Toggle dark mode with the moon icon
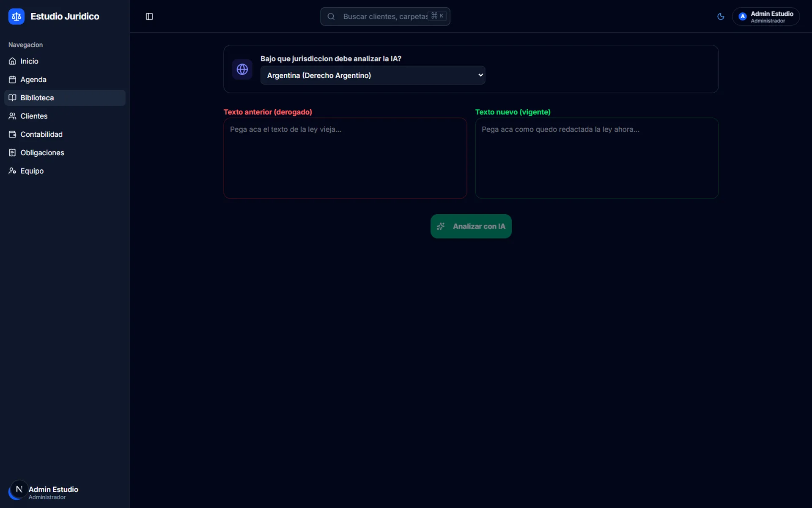This screenshot has width=812, height=508. coord(721,17)
